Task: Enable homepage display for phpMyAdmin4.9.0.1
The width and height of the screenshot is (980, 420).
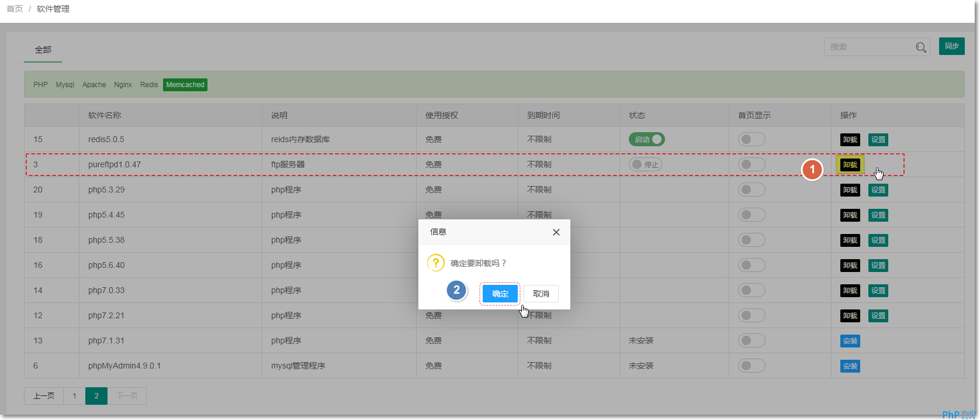Action: point(751,366)
